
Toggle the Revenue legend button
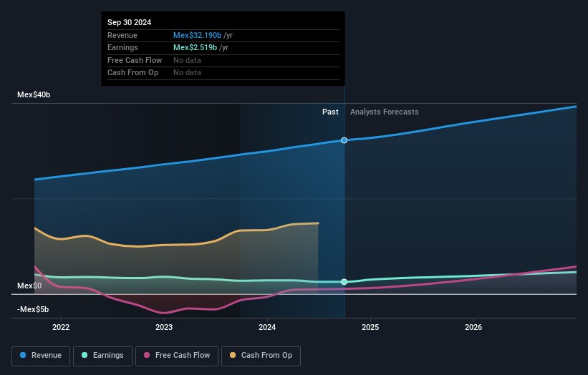click(x=41, y=356)
